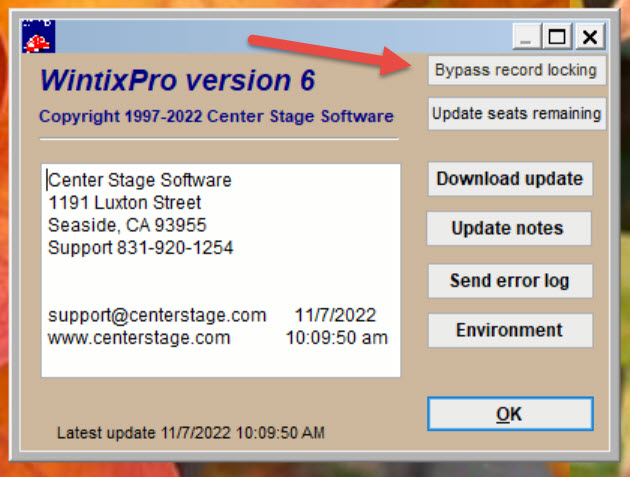
Task: Start the Download update action
Action: point(510,179)
